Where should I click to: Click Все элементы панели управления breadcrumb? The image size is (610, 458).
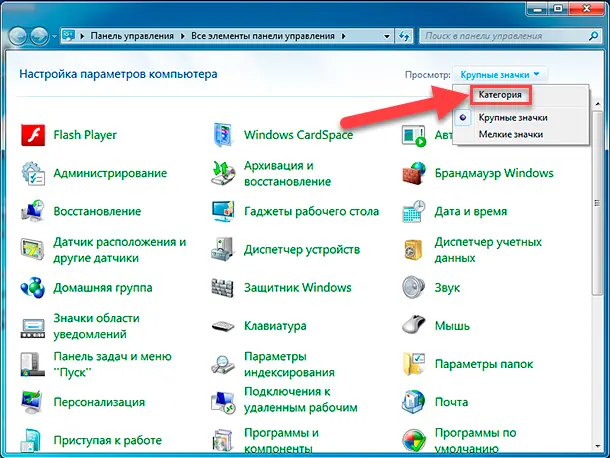pos(263,36)
